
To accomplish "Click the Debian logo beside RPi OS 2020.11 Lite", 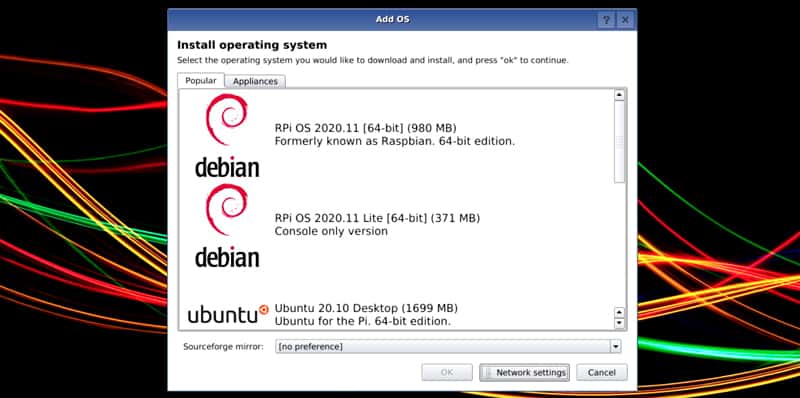I will (x=227, y=226).
